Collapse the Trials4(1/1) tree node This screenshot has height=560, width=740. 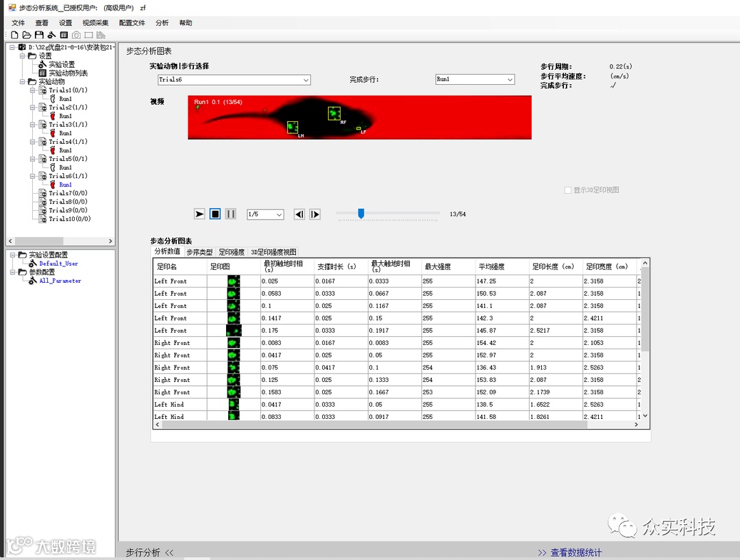[33, 142]
